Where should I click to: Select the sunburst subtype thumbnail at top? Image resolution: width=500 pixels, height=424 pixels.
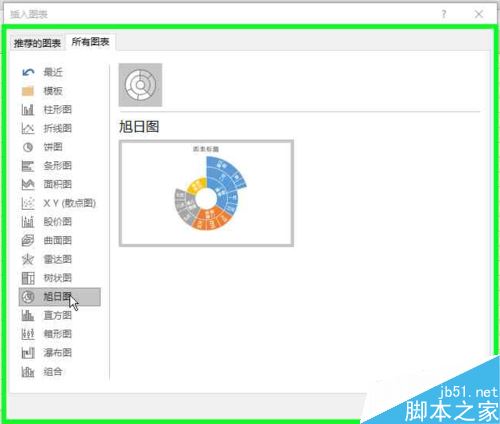(140, 85)
